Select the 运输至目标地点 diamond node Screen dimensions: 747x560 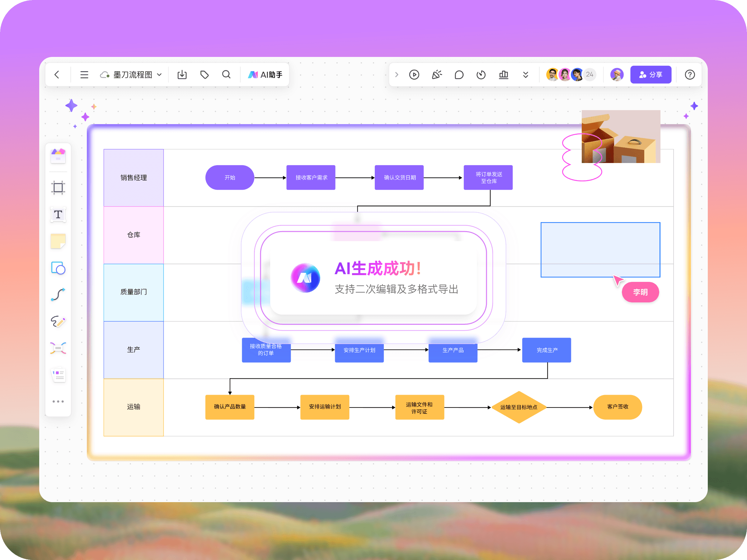[x=519, y=407]
